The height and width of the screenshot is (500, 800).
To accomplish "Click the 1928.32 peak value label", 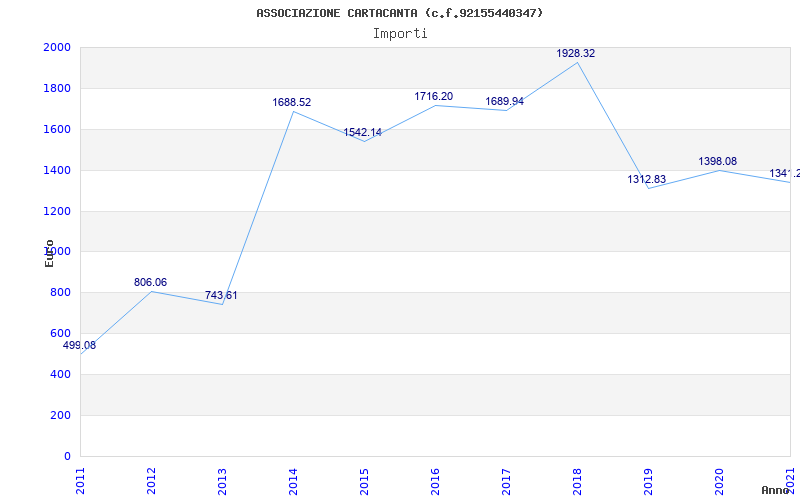I will pyautogui.click(x=576, y=54).
